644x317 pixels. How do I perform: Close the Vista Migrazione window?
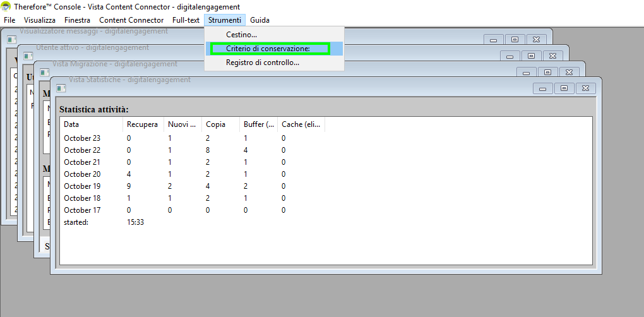[x=569, y=72]
